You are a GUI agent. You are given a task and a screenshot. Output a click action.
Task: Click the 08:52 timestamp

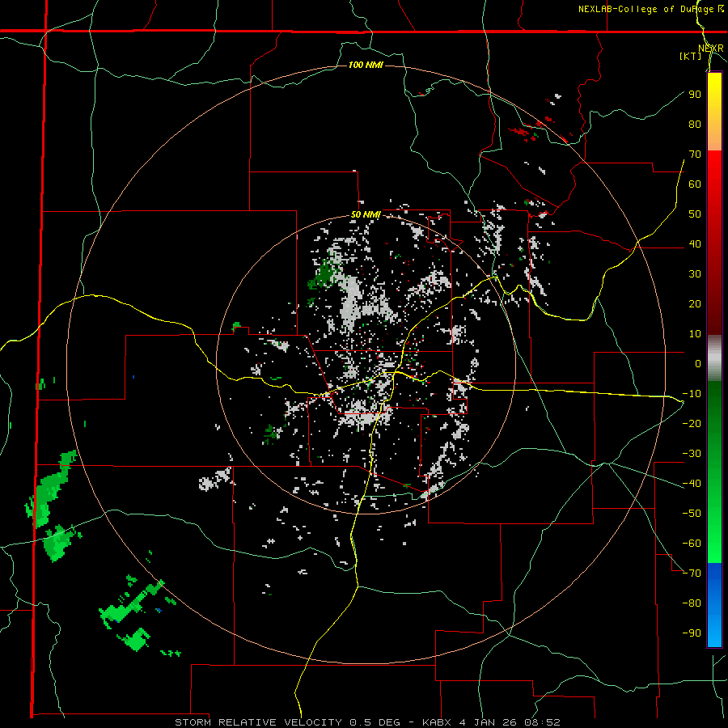(542, 722)
